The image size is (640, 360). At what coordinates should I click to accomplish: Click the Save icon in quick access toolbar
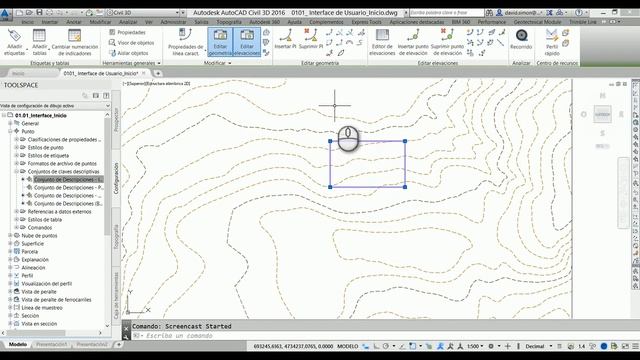(39, 13)
